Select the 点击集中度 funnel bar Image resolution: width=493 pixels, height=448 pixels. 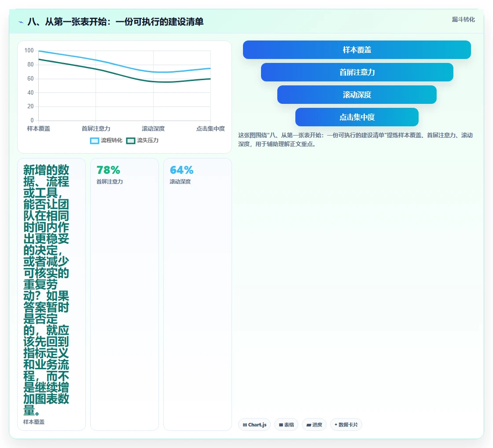(x=357, y=117)
